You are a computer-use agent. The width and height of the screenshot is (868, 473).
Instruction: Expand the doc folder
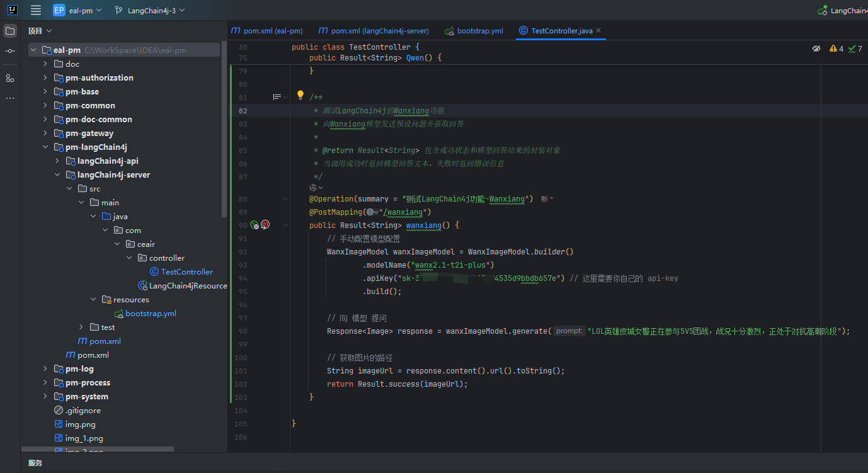(x=45, y=64)
